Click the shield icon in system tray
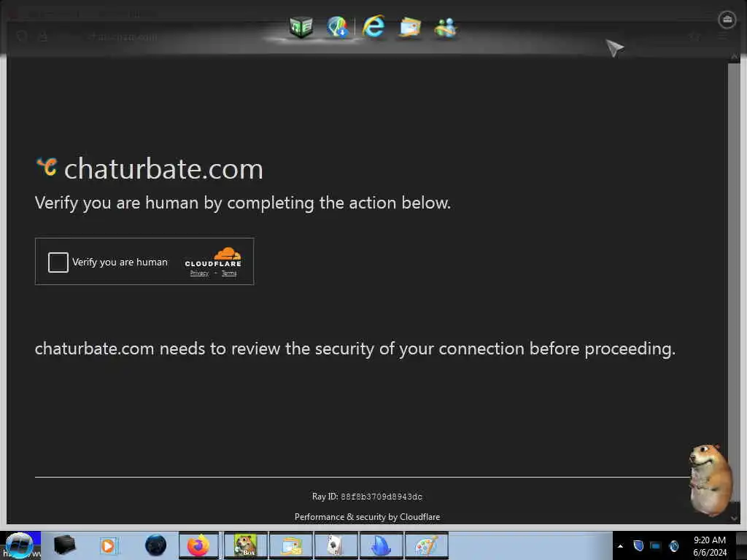The width and height of the screenshot is (747, 560). click(x=638, y=545)
